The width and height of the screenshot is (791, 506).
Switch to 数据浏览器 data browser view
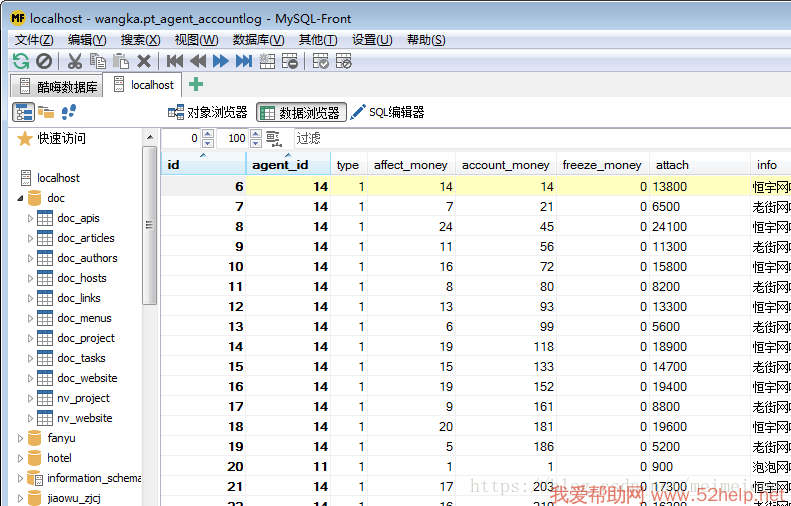[301, 113]
